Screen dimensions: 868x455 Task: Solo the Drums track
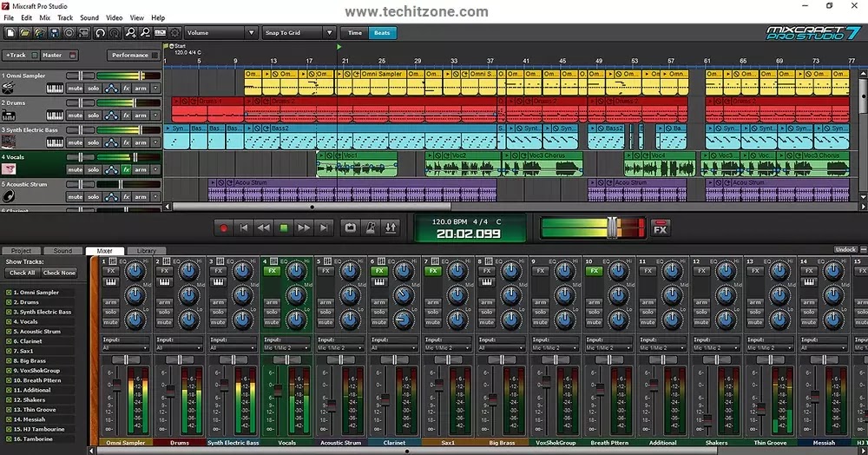coord(94,115)
